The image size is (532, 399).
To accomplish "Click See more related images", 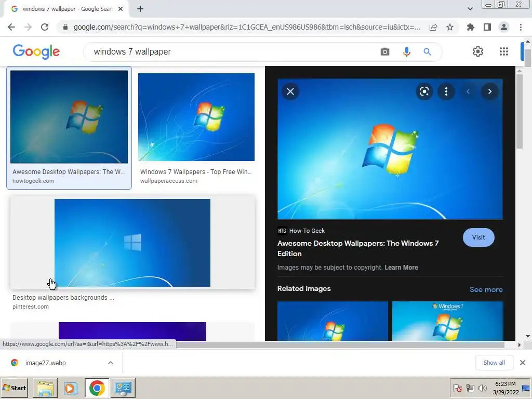I will [486, 289].
